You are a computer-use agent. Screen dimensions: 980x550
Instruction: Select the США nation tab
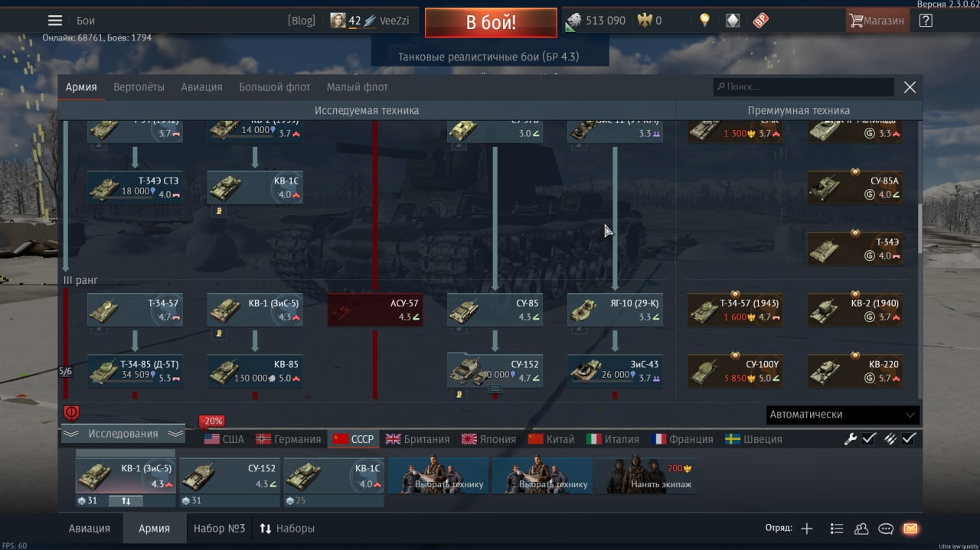224,439
